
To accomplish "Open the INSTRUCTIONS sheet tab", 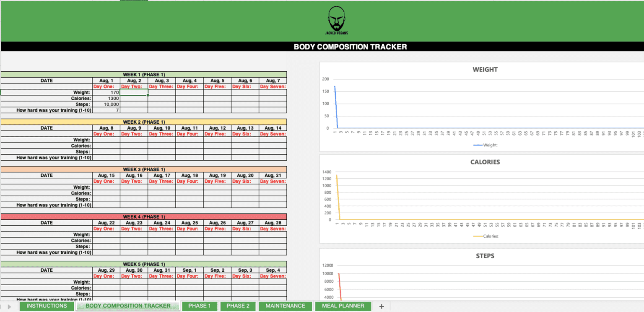I will (x=46, y=306).
